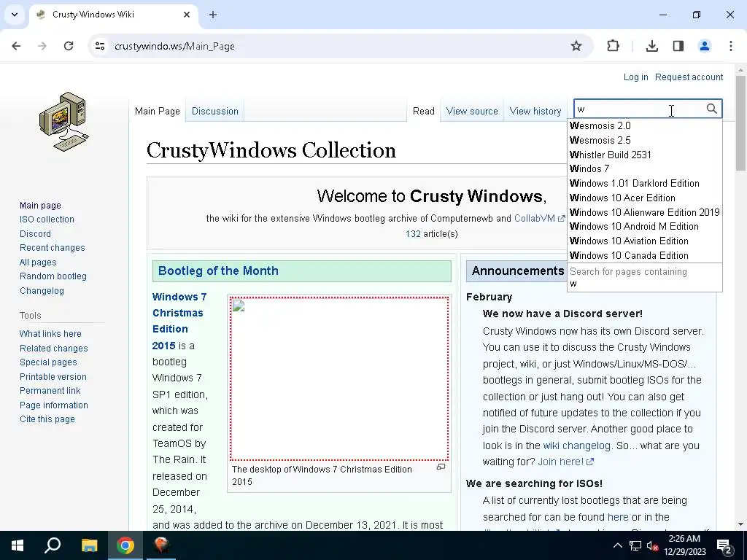Open the Extensions puzzle icon

coord(613,46)
